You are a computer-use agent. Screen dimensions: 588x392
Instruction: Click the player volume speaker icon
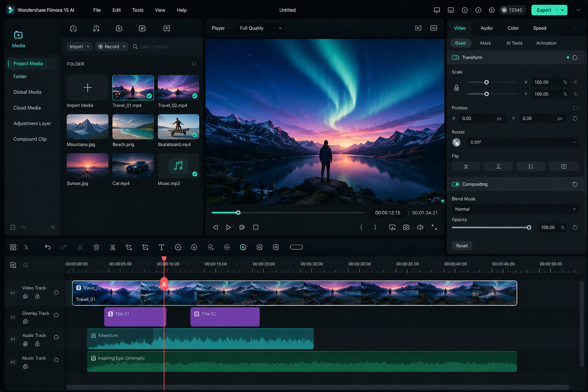420,227
